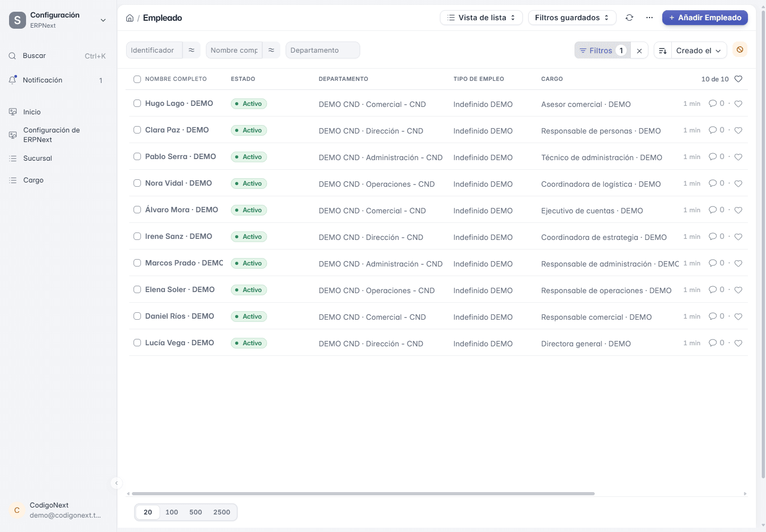Check the Álvaro Mora row checkbox
The height and width of the screenshot is (532, 766).
(137, 210)
